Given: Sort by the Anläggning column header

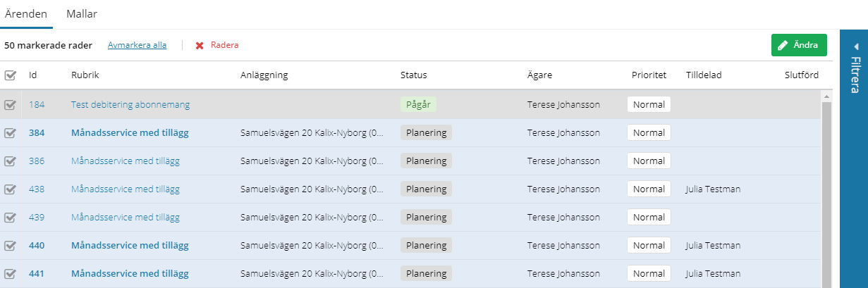Looking at the screenshot, I should (x=264, y=75).
